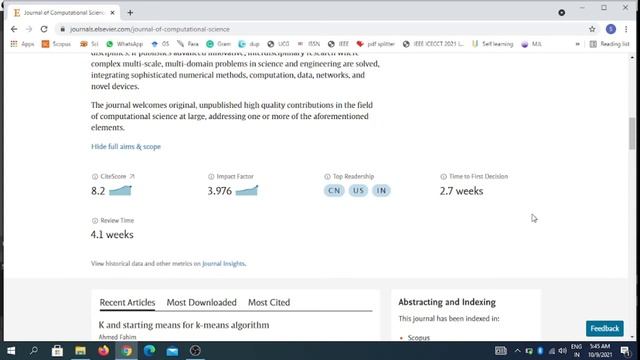Open the Microsoft Store from the taskbar
This screenshot has width=640, height=360.
(57, 351)
